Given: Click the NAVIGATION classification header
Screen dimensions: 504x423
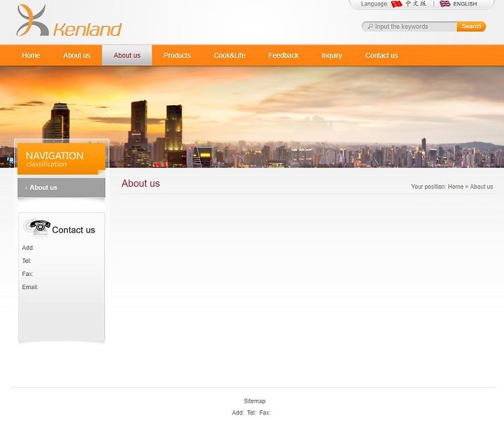Looking at the screenshot, I should pyautogui.click(x=62, y=158).
